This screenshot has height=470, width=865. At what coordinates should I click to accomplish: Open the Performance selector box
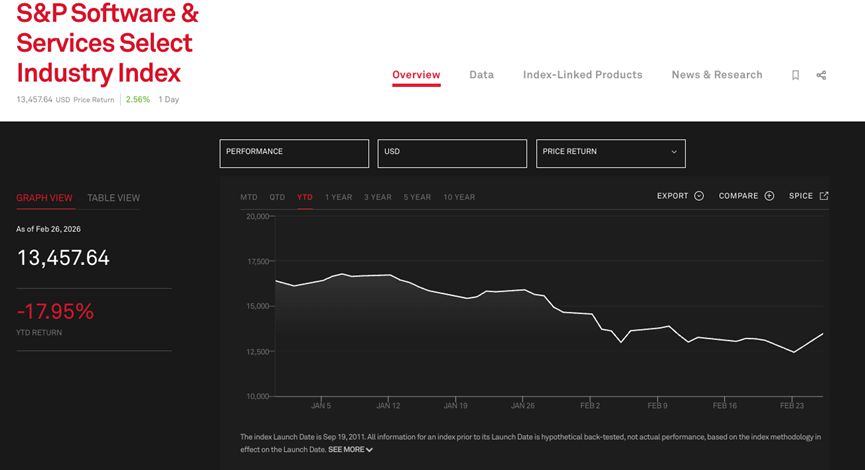[x=294, y=152]
